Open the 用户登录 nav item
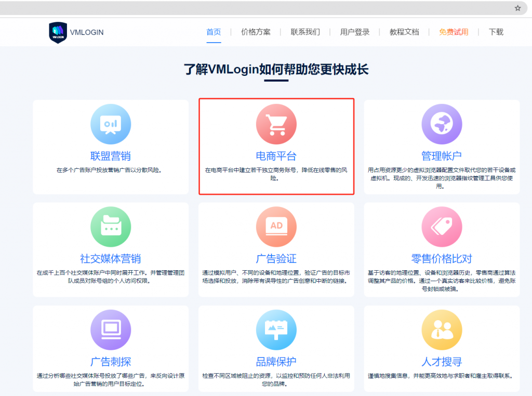Screen dimensions: 532x396 point(355,32)
